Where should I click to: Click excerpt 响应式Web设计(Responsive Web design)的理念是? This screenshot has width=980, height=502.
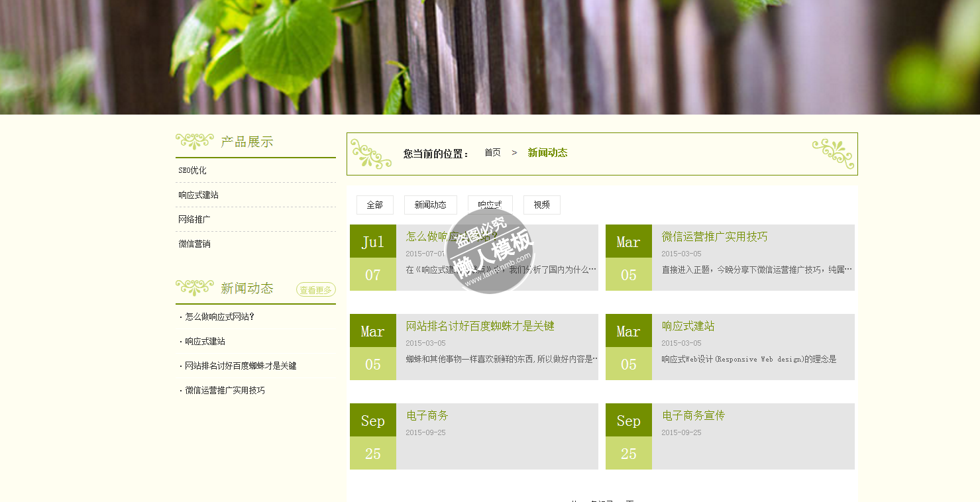(x=749, y=359)
